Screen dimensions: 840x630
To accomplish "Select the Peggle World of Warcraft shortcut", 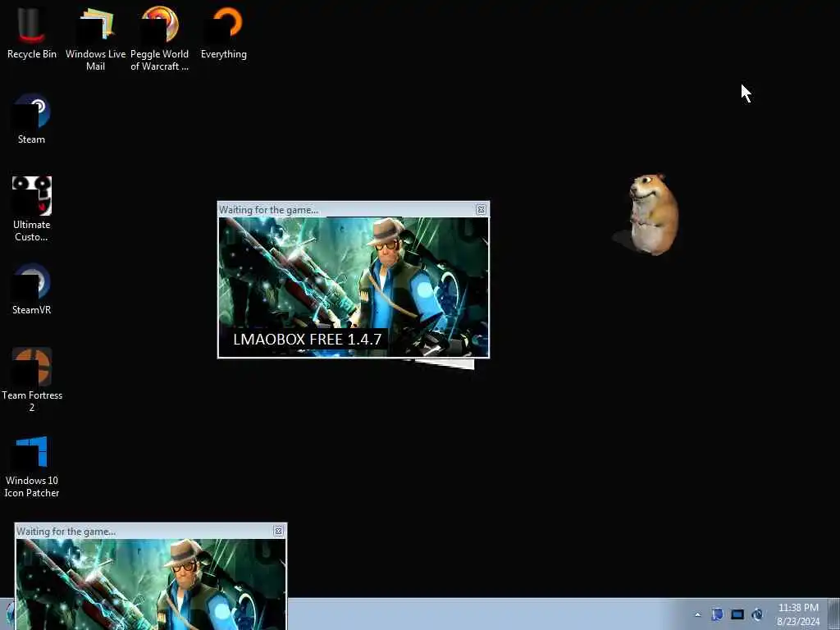I will tap(159, 39).
